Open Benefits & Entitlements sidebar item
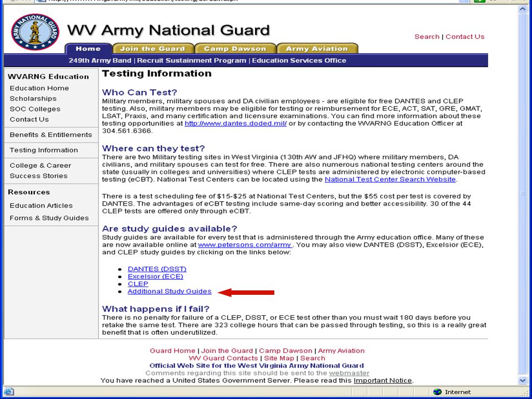The image size is (532, 399). (x=51, y=135)
